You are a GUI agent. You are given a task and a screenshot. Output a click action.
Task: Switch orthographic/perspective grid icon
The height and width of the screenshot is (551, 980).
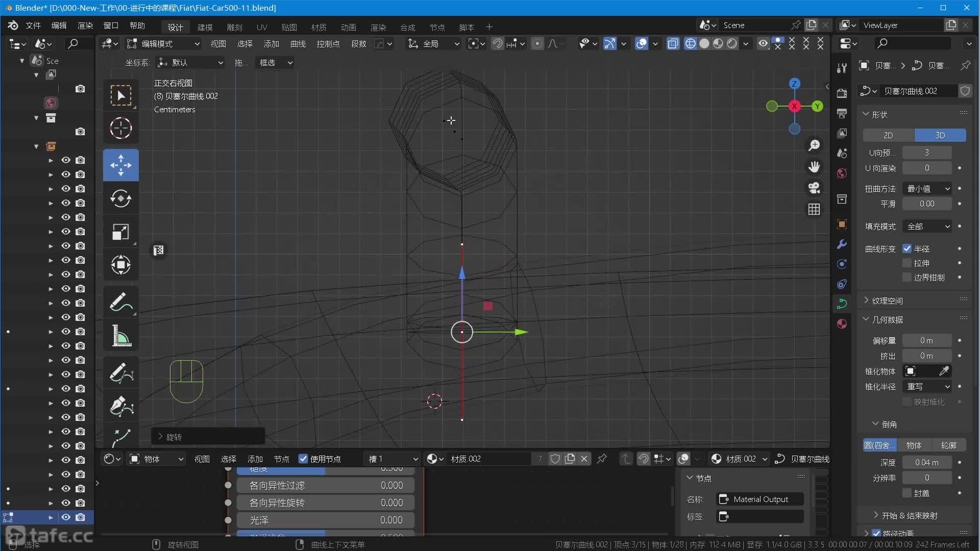point(814,209)
